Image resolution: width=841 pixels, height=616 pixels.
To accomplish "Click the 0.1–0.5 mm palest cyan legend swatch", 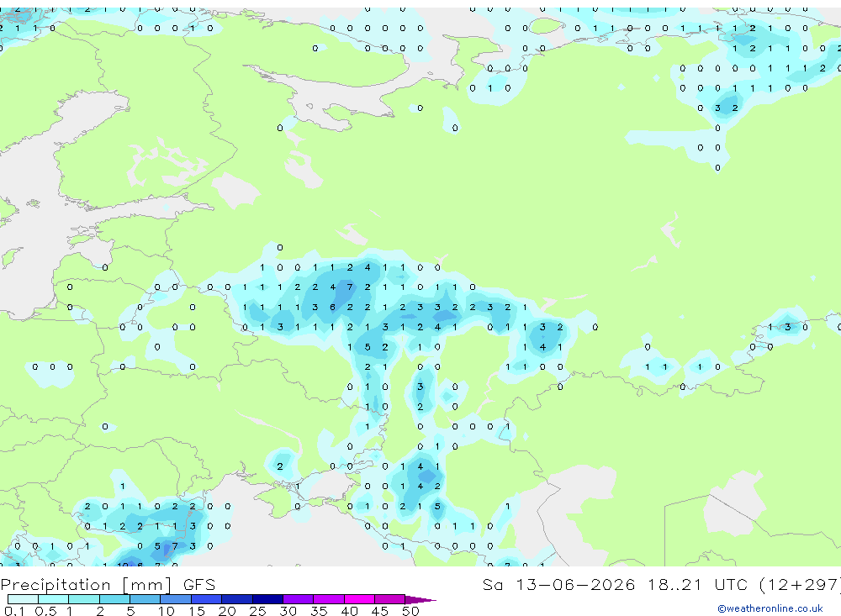I will (x=23, y=599).
